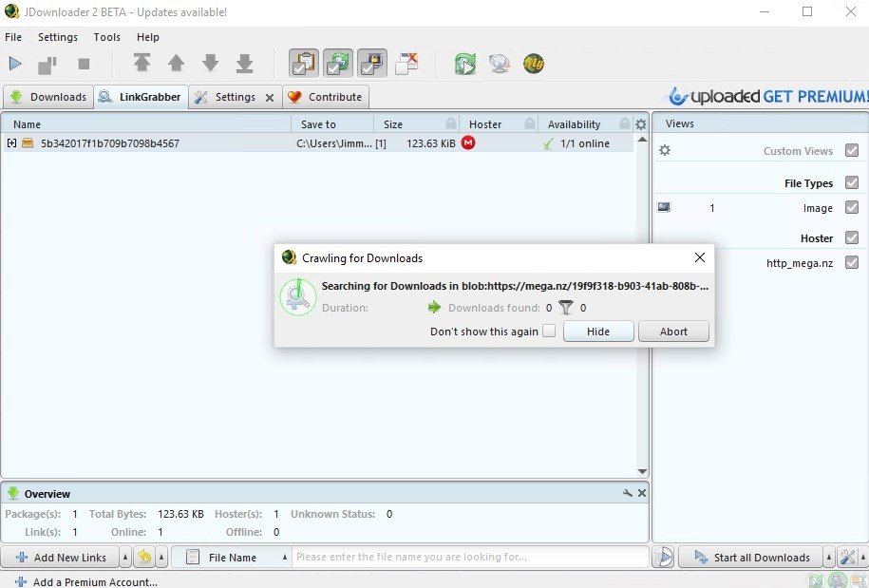Image resolution: width=869 pixels, height=588 pixels.
Task: Toggle the Custom Views checkbox
Action: [852, 150]
